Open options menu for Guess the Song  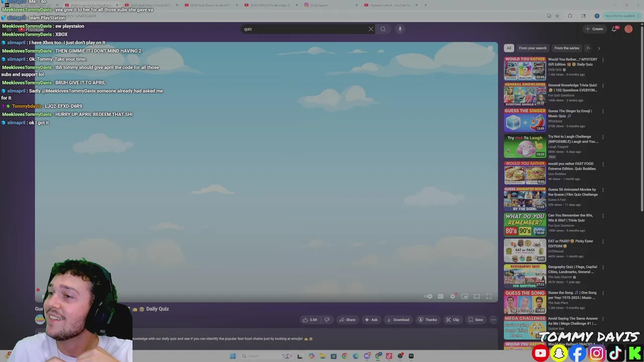coord(603,293)
